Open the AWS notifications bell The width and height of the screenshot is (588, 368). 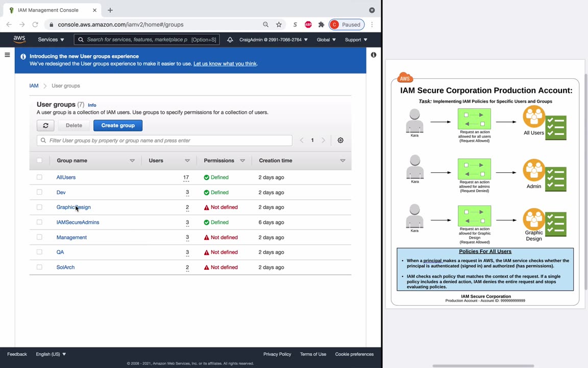coord(230,40)
